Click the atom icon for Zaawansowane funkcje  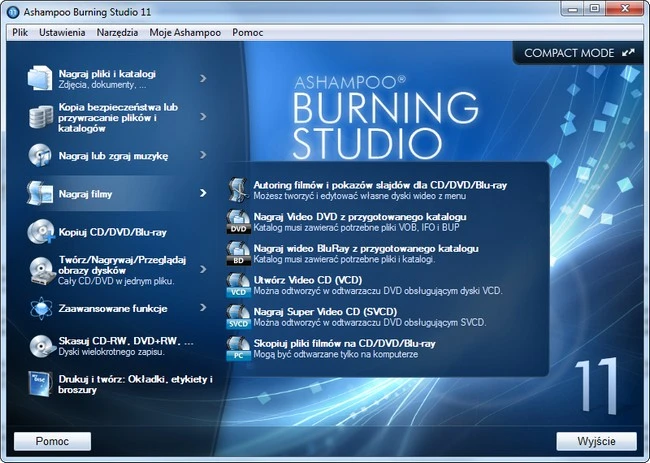41,308
